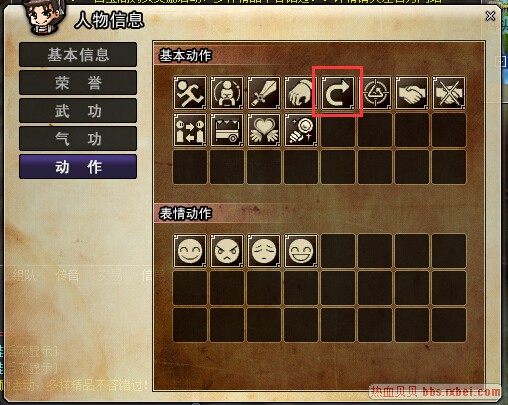
Task: Open the 气功 section
Action: coord(78,139)
